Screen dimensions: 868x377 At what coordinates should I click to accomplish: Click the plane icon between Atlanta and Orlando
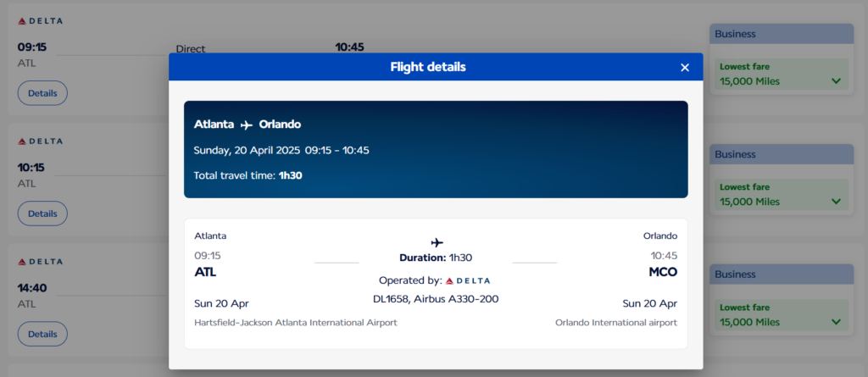pos(247,125)
